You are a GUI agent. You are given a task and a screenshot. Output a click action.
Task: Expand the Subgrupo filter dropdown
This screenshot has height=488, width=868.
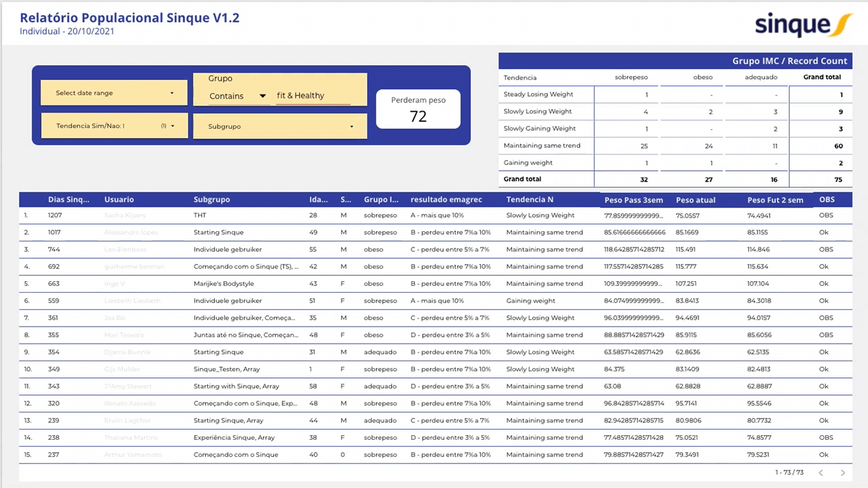[x=280, y=126]
